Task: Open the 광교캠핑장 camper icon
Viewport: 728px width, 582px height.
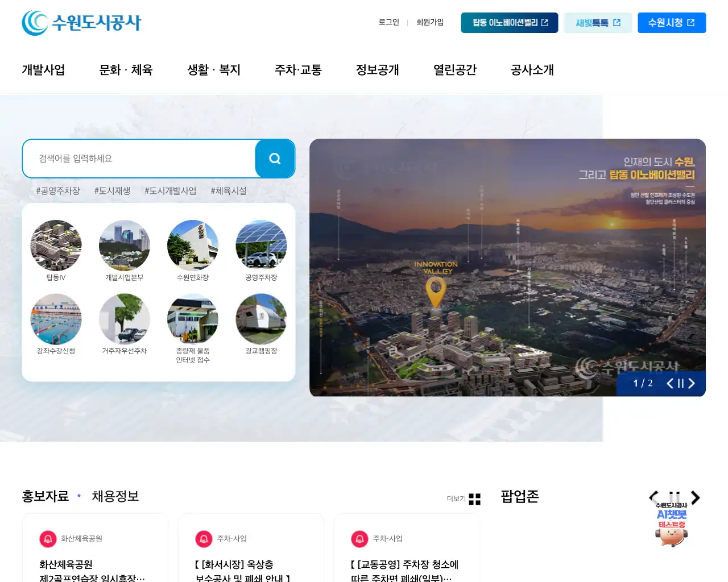Action: click(x=261, y=319)
